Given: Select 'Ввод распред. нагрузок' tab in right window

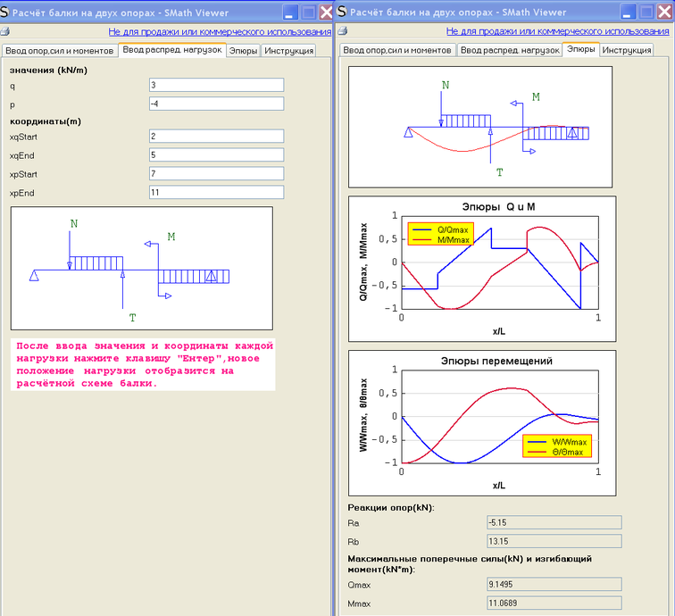Looking at the screenshot, I should click(x=509, y=51).
